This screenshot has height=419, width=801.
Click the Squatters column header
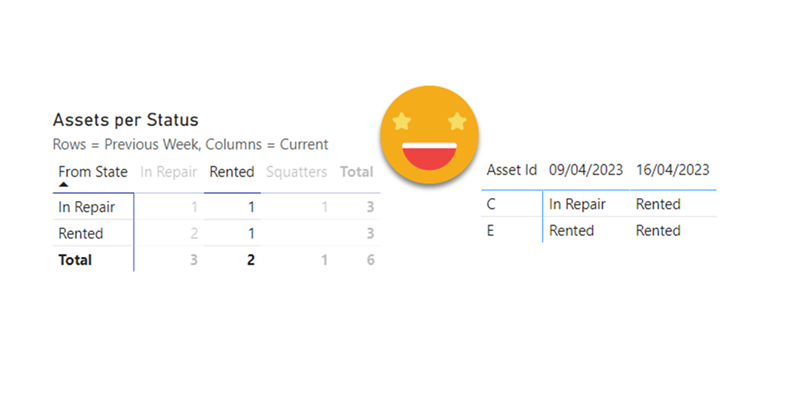[296, 172]
